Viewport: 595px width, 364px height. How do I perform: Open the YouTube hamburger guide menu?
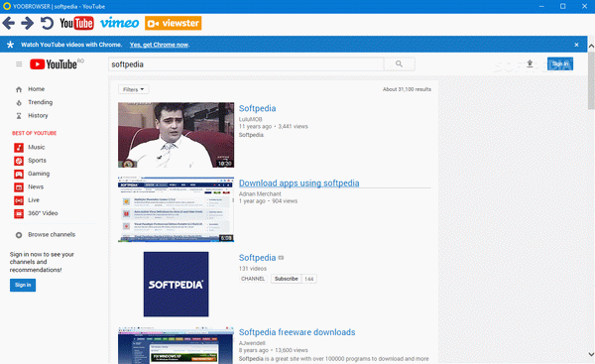tap(19, 64)
